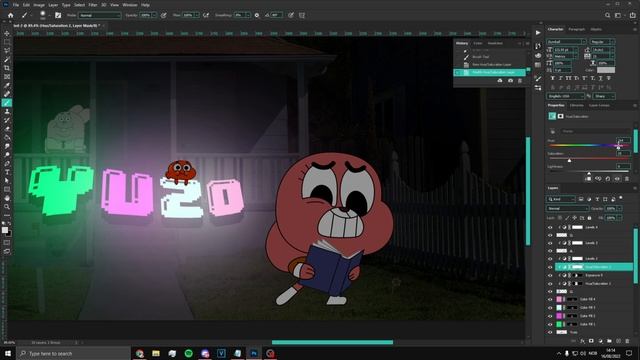Screen dimensions: 640x360
Task: Create new group folder icon
Action: [609, 341]
